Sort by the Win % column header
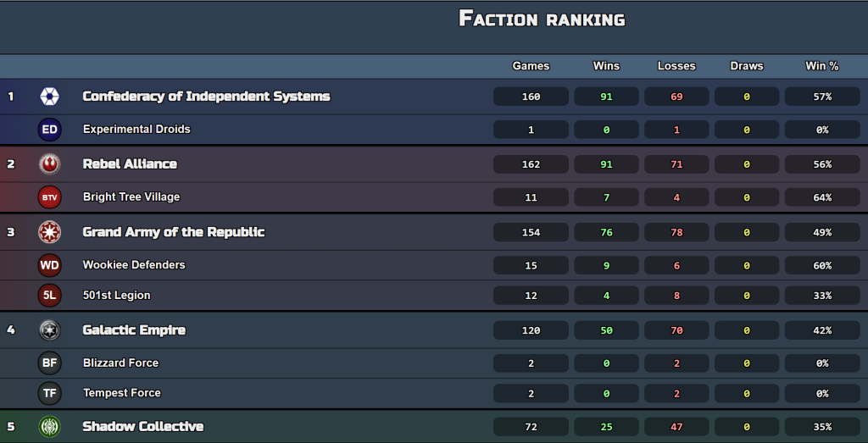868x443 pixels. click(x=822, y=66)
